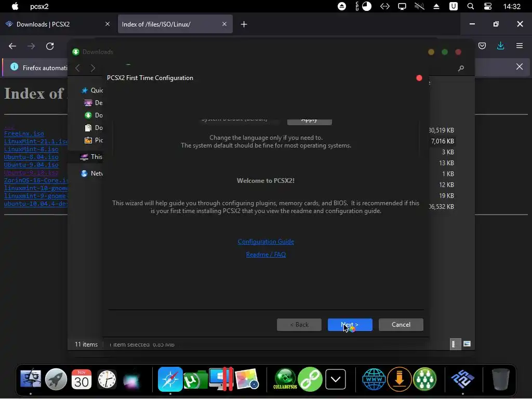Click the U square menu bar icon
The image size is (532, 399).
[453, 6]
